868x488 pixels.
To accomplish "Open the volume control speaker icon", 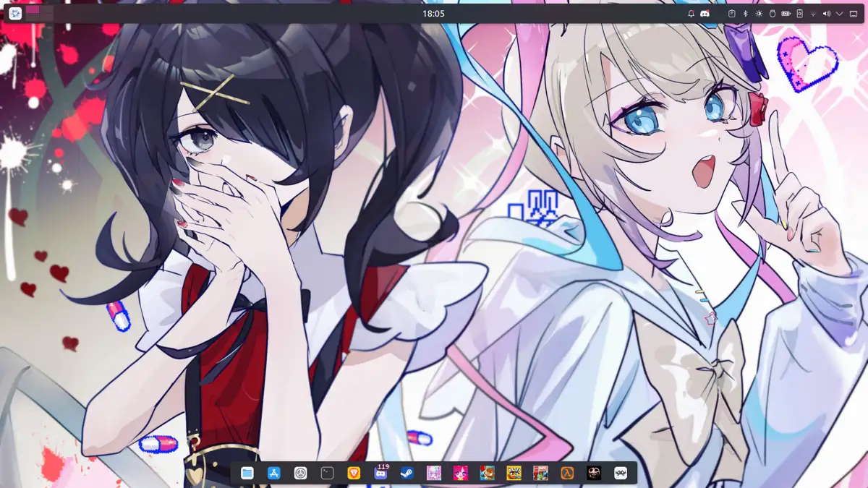I will coord(826,14).
